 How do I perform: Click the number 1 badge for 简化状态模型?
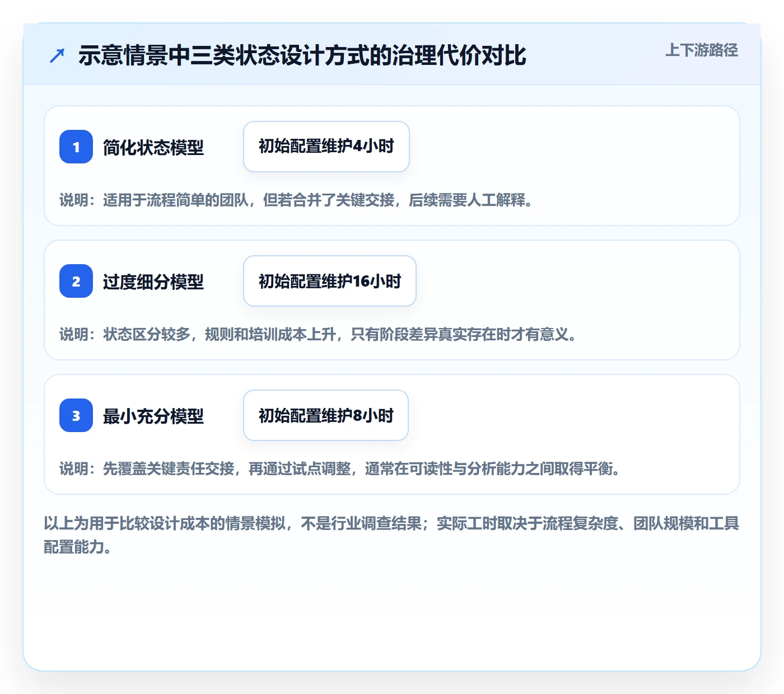click(x=76, y=147)
